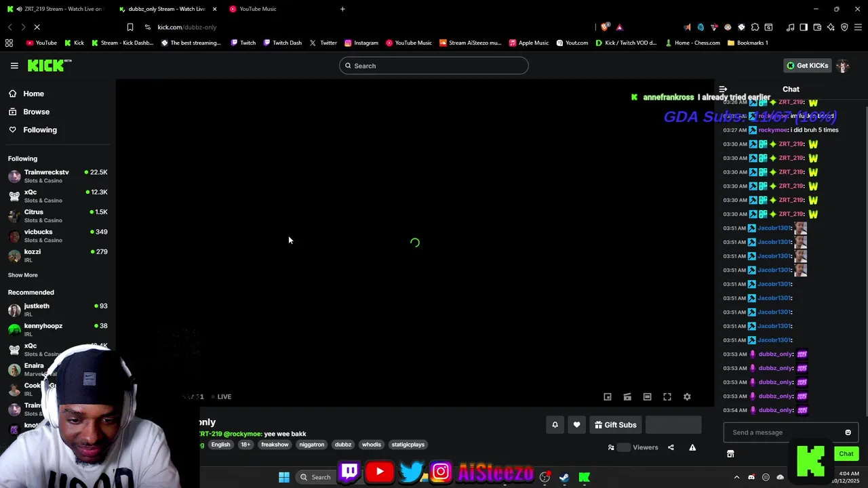Open the emoji picker in the chat box
This screenshot has height=488, width=868.
[848, 432]
